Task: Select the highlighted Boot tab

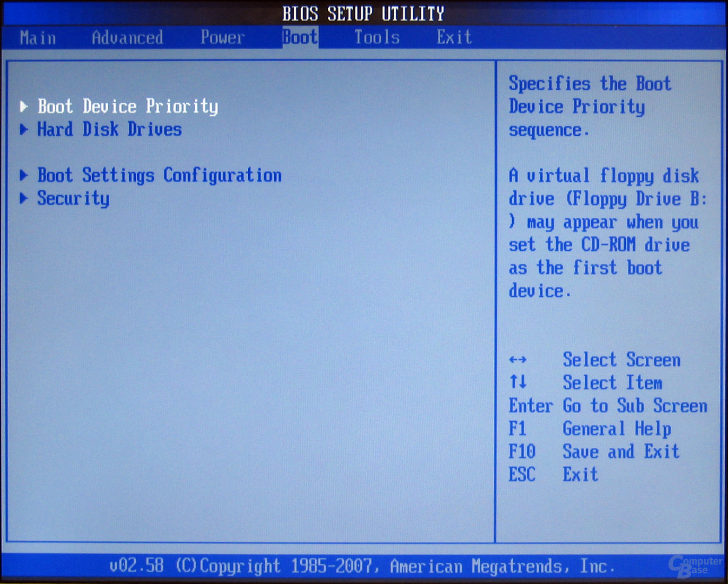Action: [300, 37]
